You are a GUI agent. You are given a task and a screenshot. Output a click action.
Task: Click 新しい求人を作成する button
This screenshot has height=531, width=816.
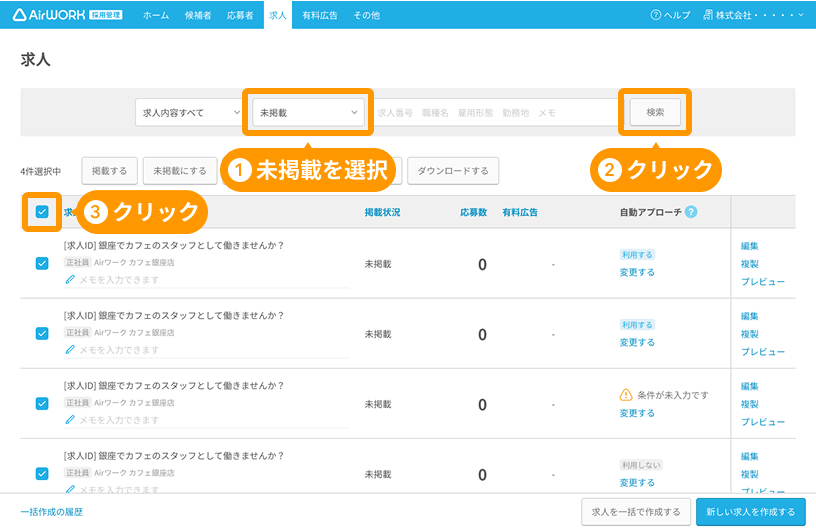[751, 512]
